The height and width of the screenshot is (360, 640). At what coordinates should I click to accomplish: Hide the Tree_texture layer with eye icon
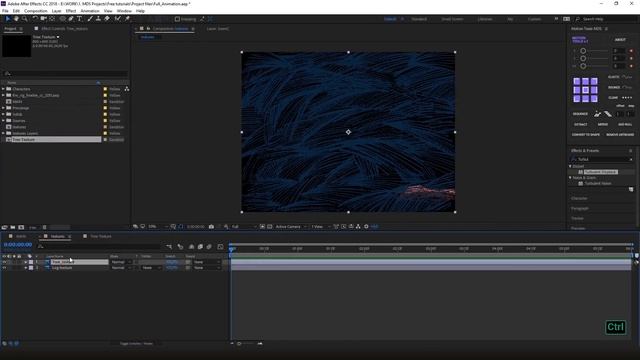tap(4, 262)
